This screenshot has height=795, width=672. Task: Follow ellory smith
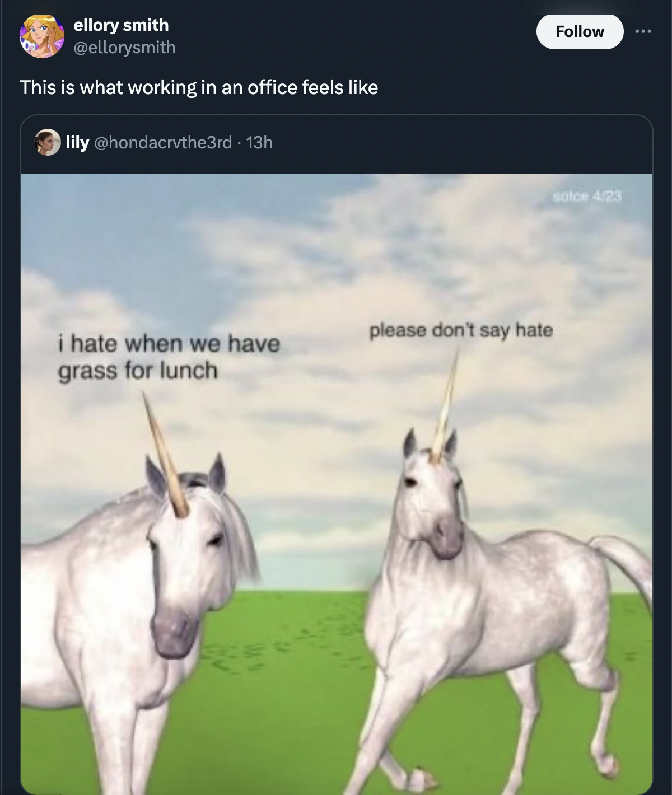(579, 31)
